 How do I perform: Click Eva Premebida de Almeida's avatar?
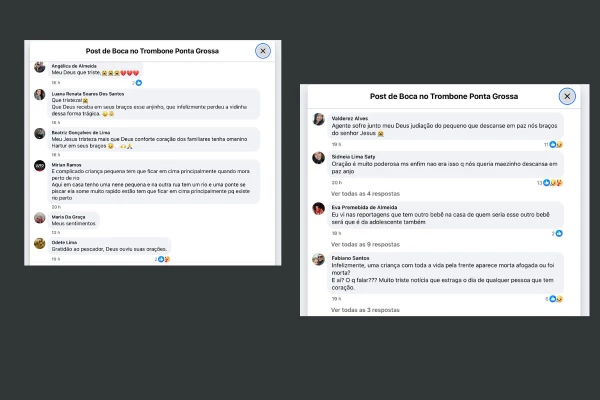(318, 209)
